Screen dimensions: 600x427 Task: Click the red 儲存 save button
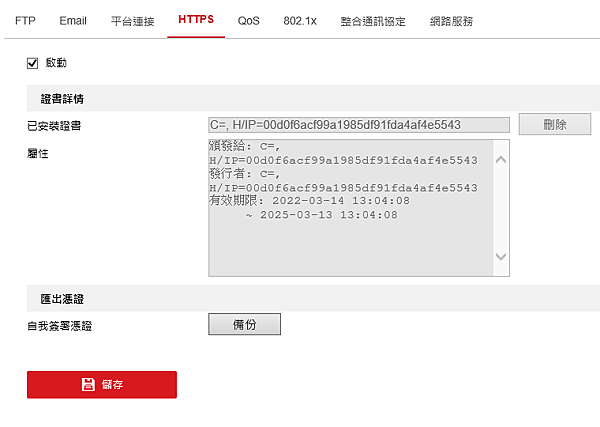point(102,385)
